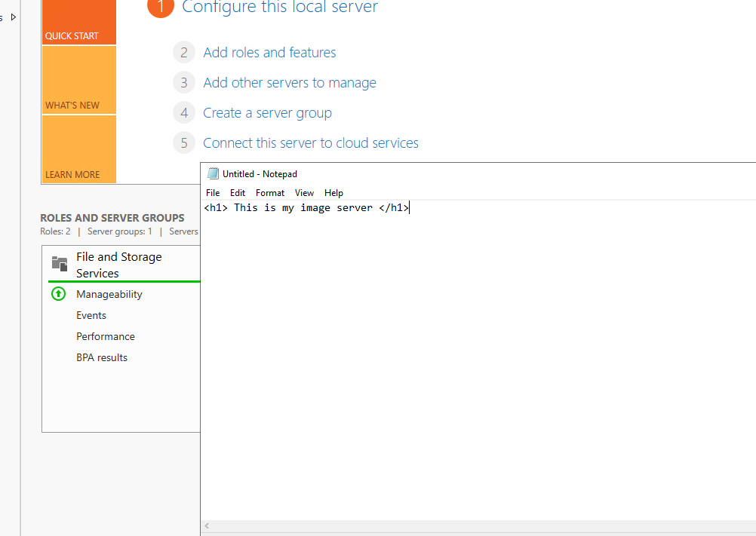
Task: Open the Format menu in Notepad
Action: point(269,192)
